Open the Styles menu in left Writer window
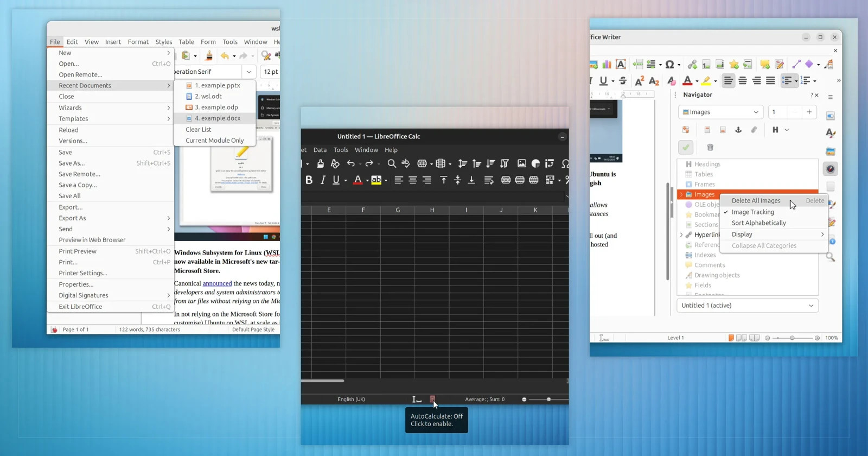This screenshot has width=868, height=456. [x=164, y=42]
